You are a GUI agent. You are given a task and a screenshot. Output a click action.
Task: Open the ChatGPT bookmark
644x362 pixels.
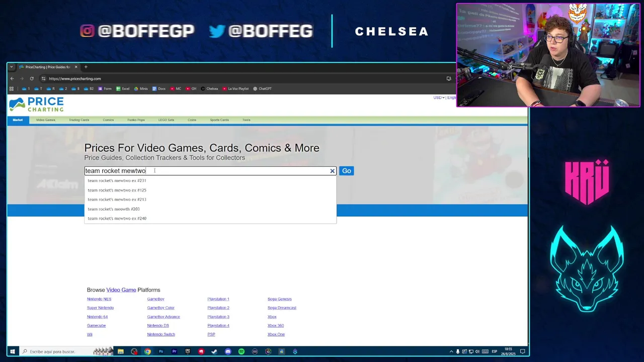tap(262, 88)
